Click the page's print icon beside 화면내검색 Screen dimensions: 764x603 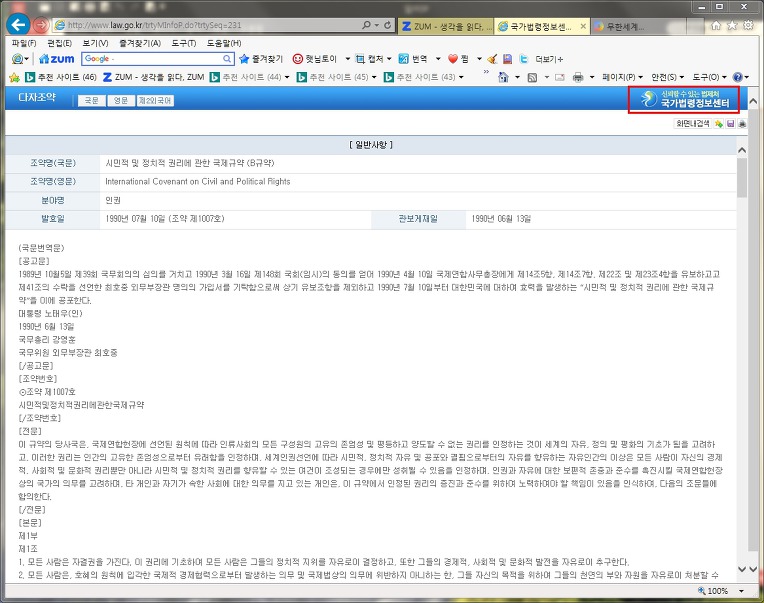742,124
